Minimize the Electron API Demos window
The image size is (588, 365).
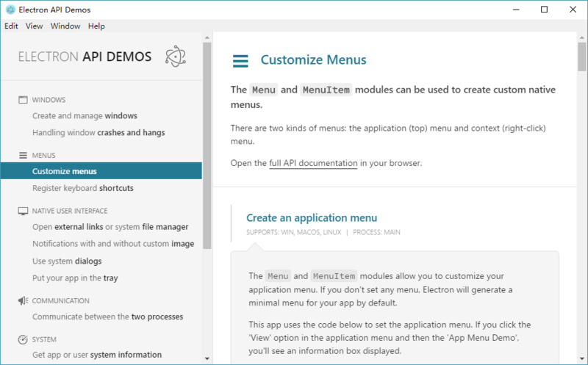[x=517, y=10]
